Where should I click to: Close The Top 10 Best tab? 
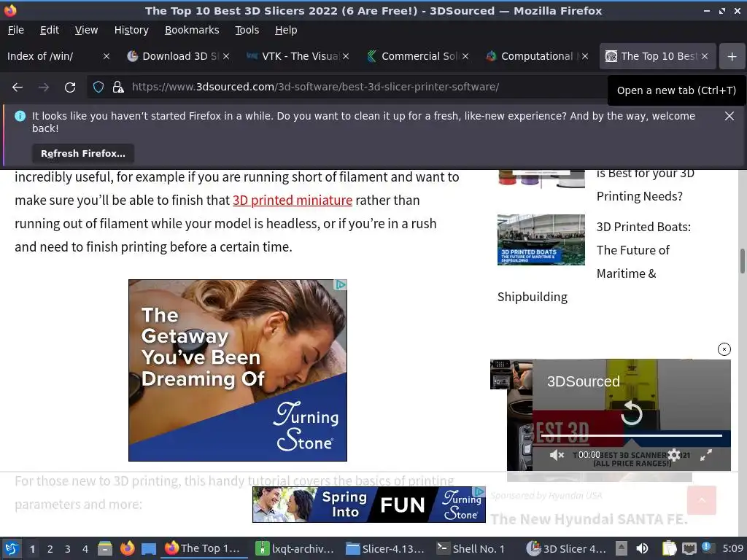(x=705, y=56)
